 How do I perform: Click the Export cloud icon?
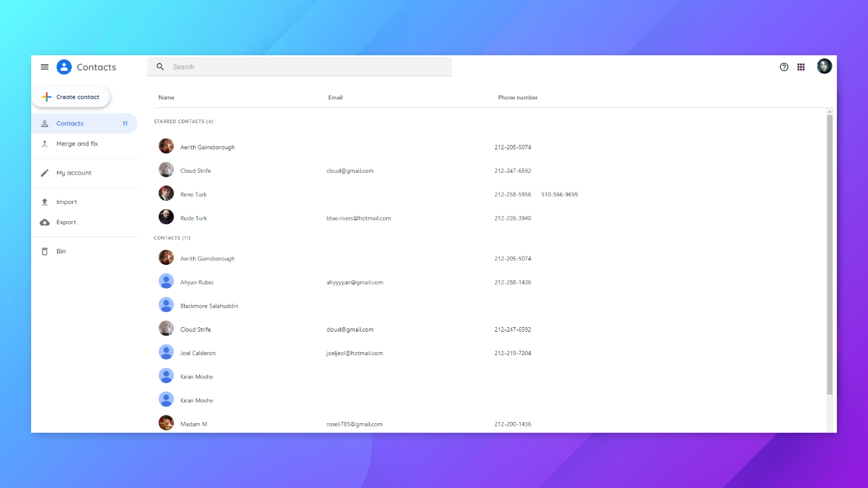(x=44, y=222)
